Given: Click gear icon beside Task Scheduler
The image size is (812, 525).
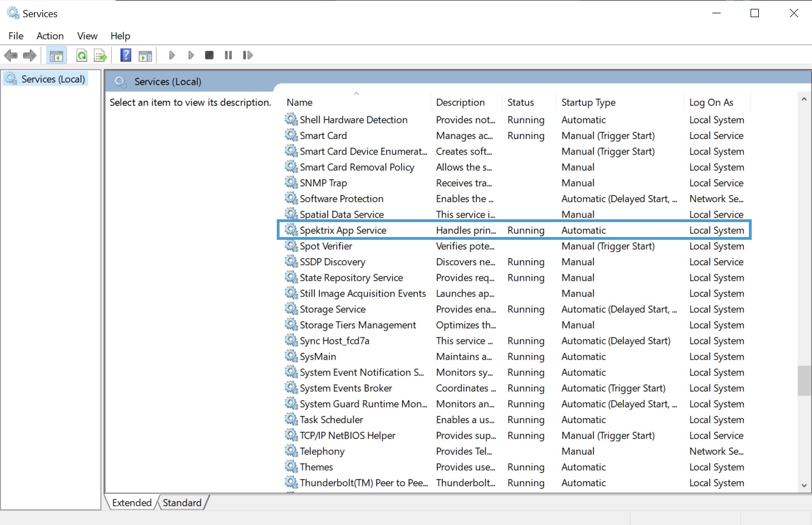Looking at the screenshot, I should coord(291,419).
